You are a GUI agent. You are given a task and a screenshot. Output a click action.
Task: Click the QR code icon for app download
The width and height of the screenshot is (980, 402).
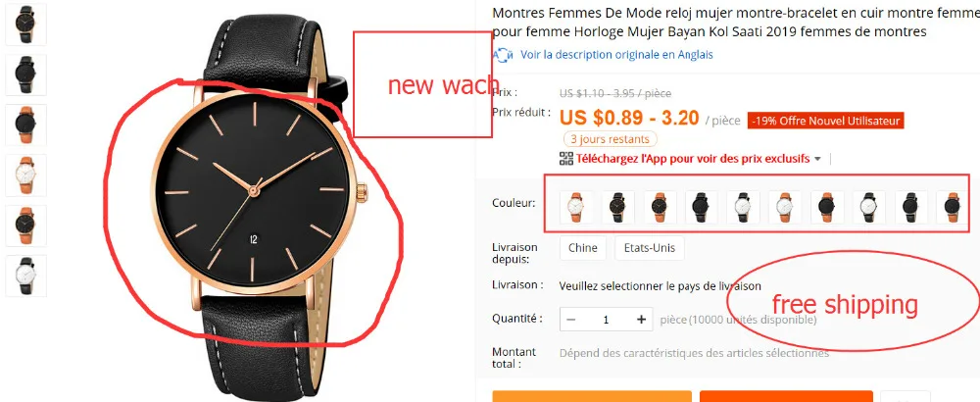pyautogui.click(x=566, y=159)
